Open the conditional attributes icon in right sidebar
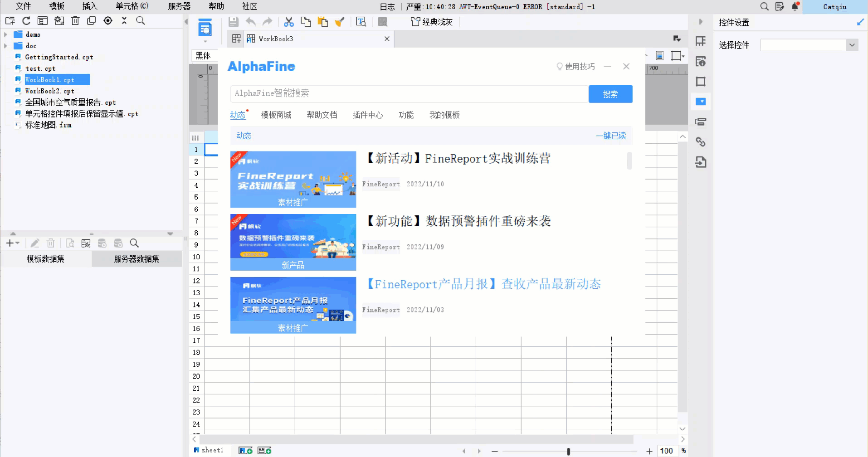The width and height of the screenshot is (868, 457). 701,122
